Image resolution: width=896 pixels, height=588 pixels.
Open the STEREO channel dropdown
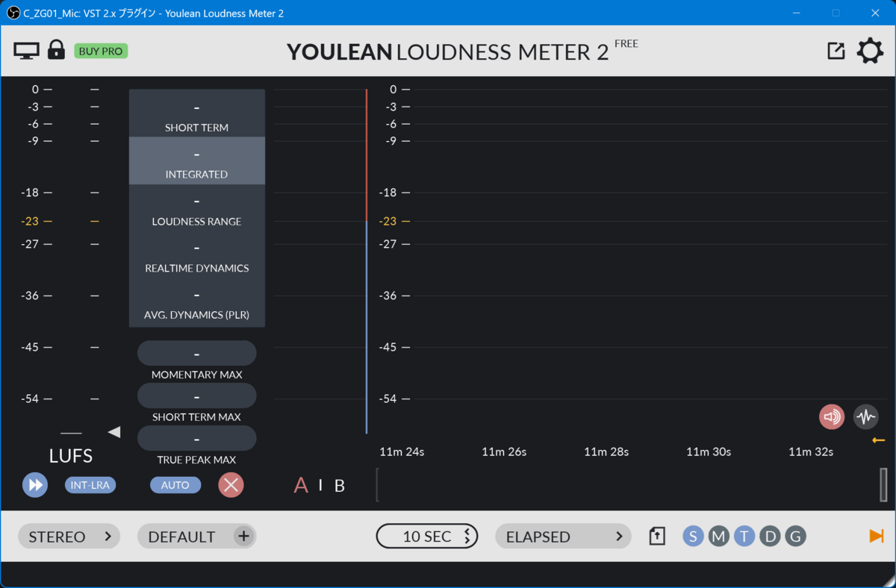click(x=69, y=537)
